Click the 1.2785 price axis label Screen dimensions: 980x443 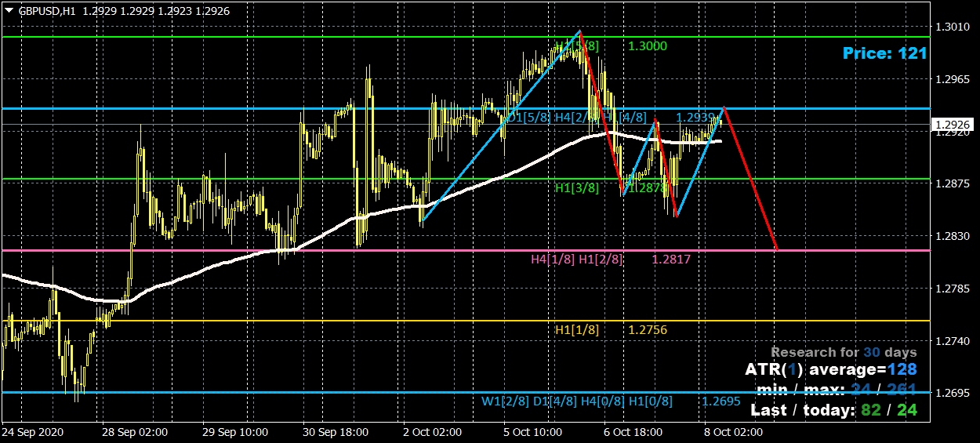click(953, 289)
